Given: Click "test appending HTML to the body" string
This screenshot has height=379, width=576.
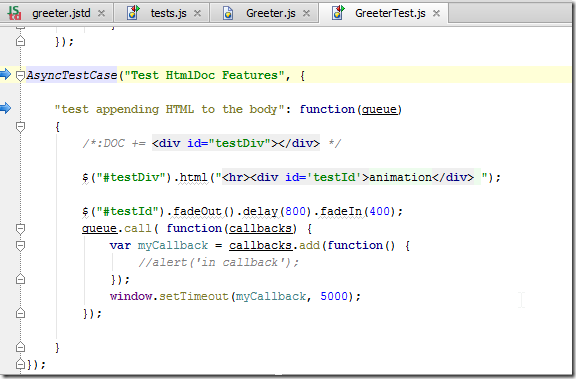Looking at the screenshot, I should [x=169, y=109].
